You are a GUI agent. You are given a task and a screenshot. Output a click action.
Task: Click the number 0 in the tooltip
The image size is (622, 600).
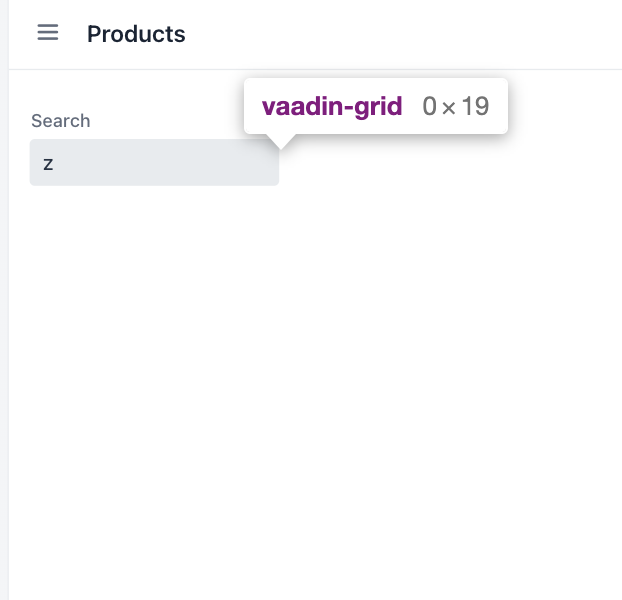pyautogui.click(x=430, y=106)
